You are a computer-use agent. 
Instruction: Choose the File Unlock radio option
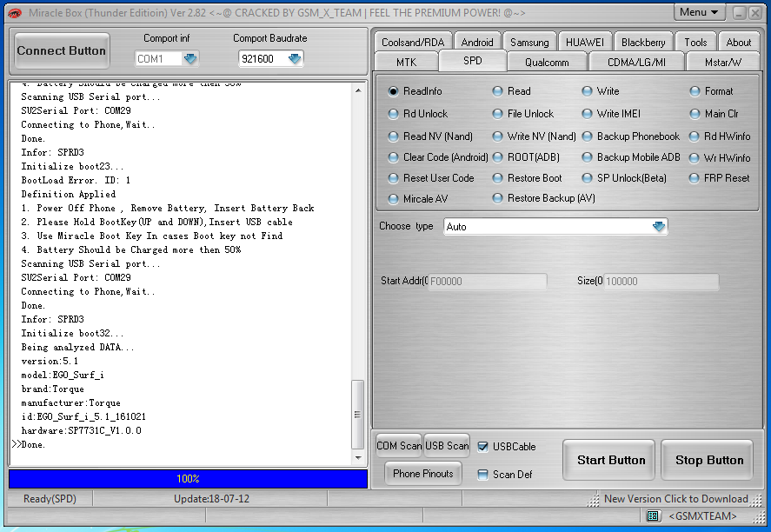[497, 114]
